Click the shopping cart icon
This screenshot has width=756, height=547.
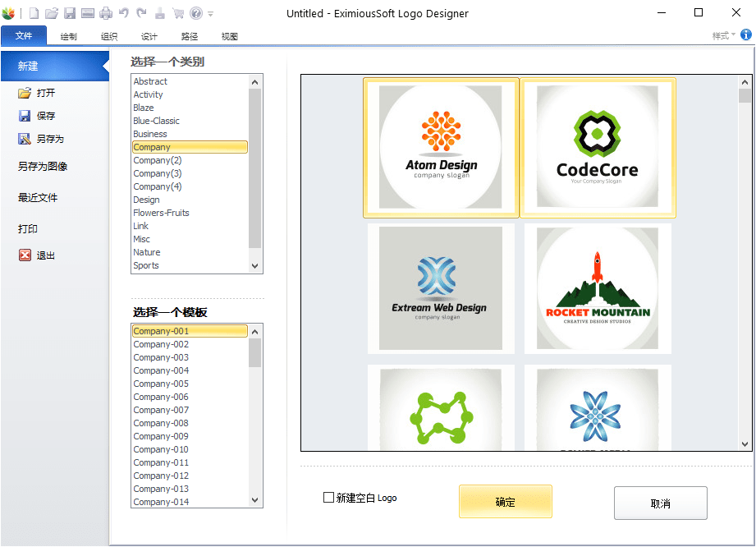tap(178, 13)
